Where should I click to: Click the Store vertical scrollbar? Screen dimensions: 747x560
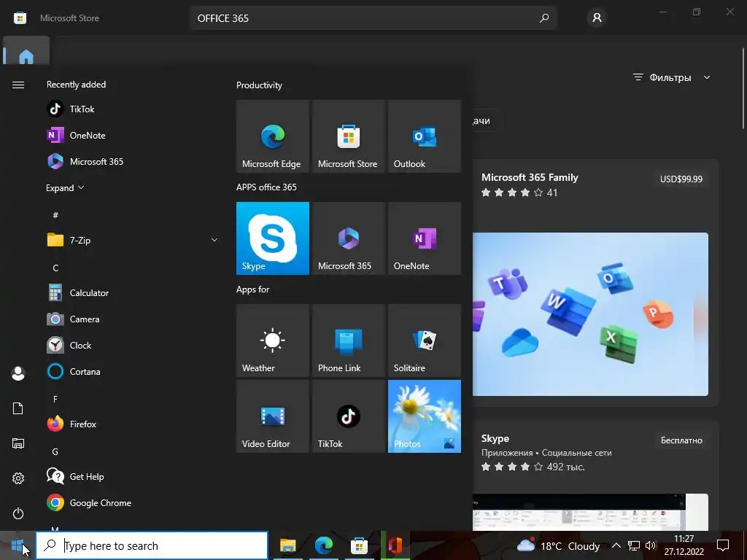click(743, 88)
